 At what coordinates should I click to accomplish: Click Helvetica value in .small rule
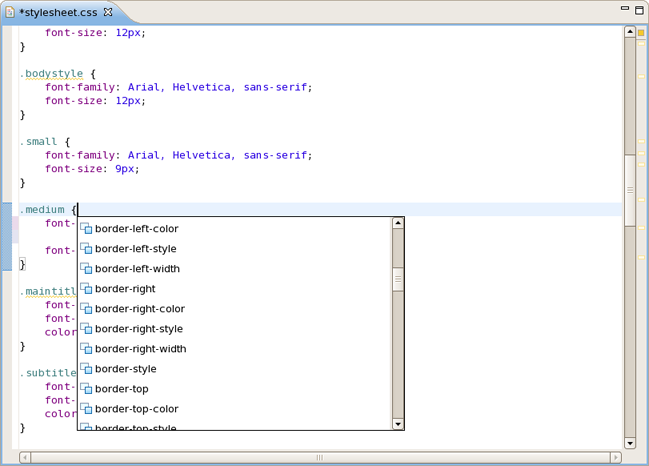tap(201, 155)
